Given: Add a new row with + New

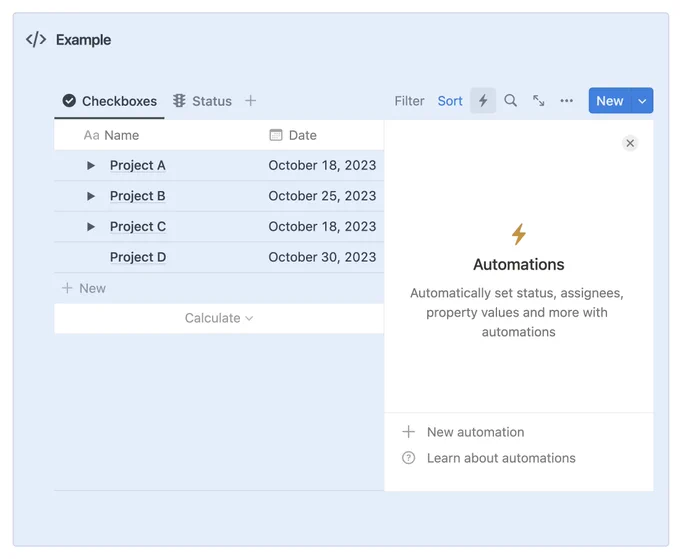Looking at the screenshot, I should click(x=84, y=288).
